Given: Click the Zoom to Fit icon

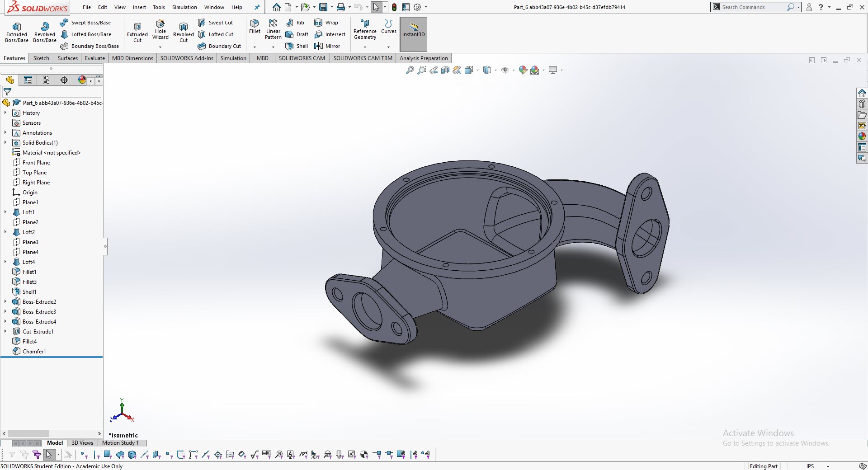Looking at the screenshot, I should tap(410, 70).
